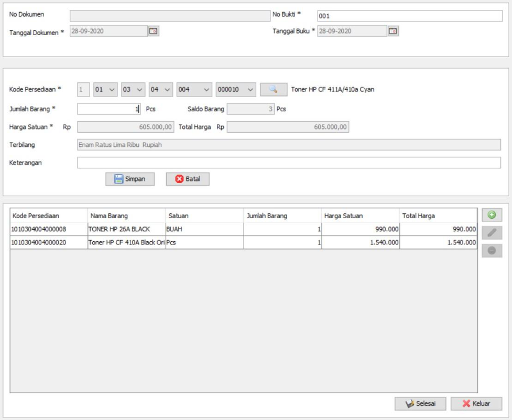
Task: Open the 000010 item code dropdown
Action: (236, 90)
